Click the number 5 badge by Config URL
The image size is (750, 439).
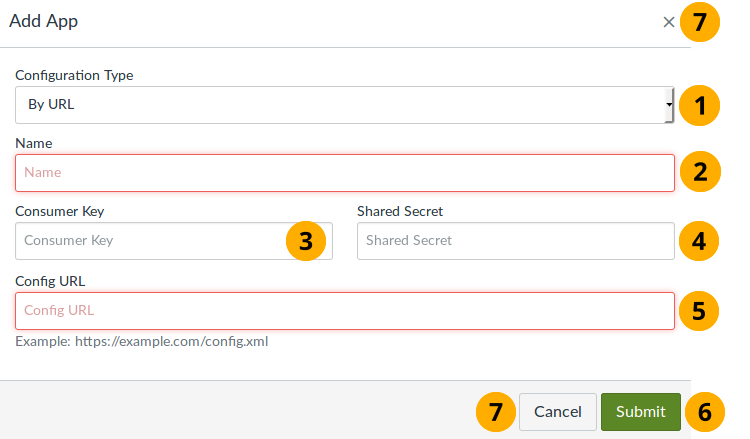700,310
